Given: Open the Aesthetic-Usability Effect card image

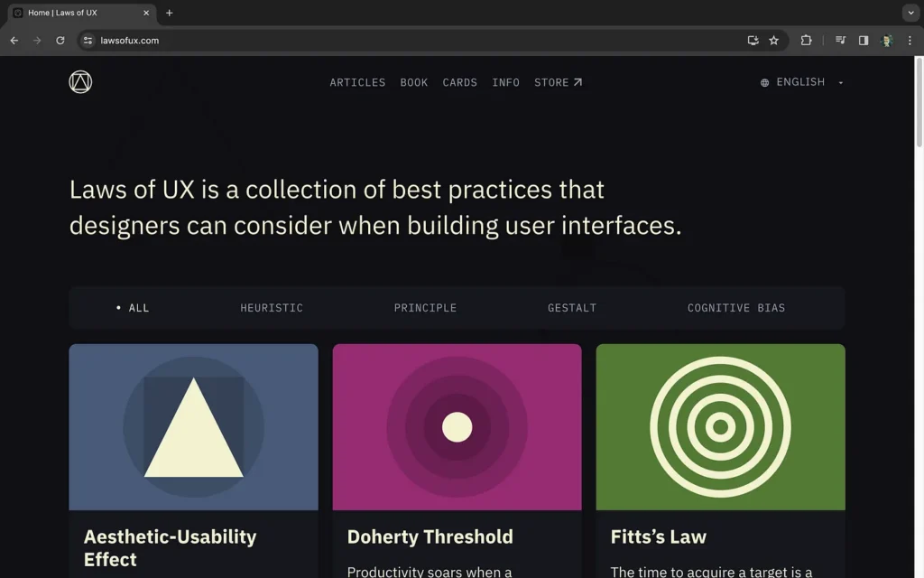Looking at the screenshot, I should point(193,427).
